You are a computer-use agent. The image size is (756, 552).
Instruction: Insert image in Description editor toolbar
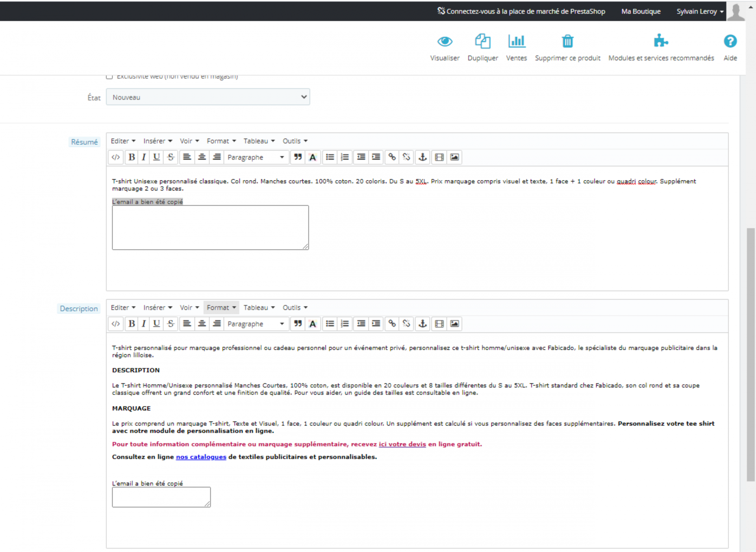[454, 324]
